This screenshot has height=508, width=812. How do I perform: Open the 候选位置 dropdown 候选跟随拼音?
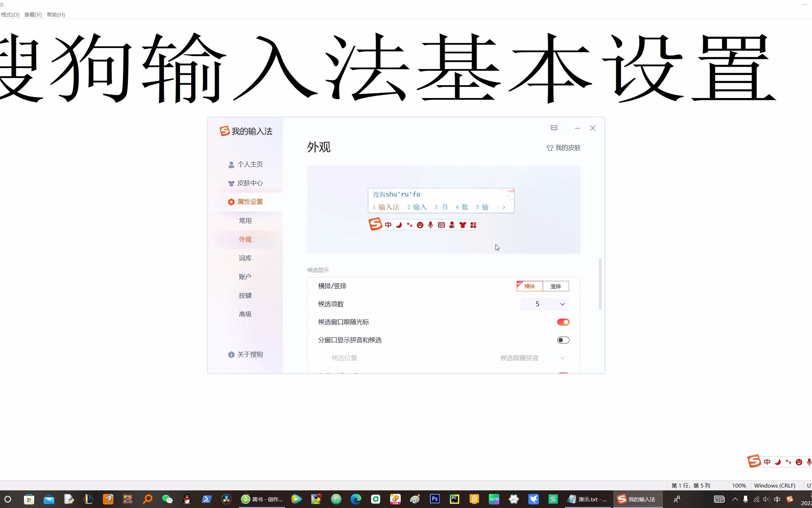coord(532,358)
